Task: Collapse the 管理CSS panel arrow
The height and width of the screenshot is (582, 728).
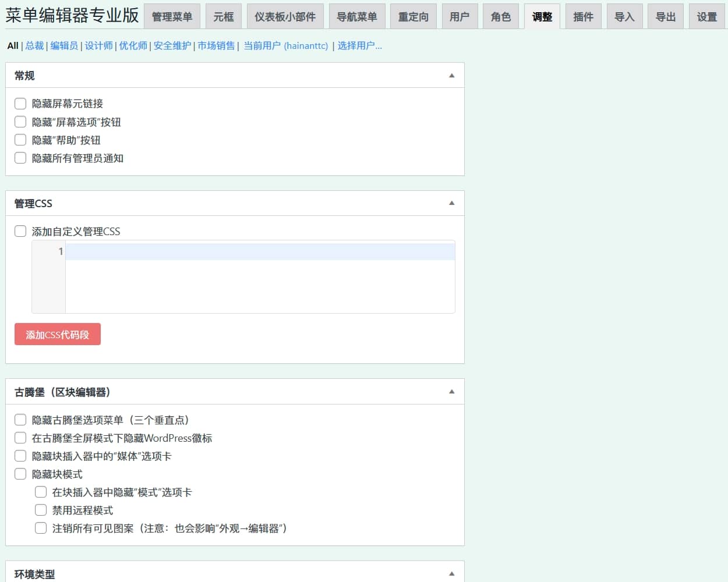Action: [451, 203]
